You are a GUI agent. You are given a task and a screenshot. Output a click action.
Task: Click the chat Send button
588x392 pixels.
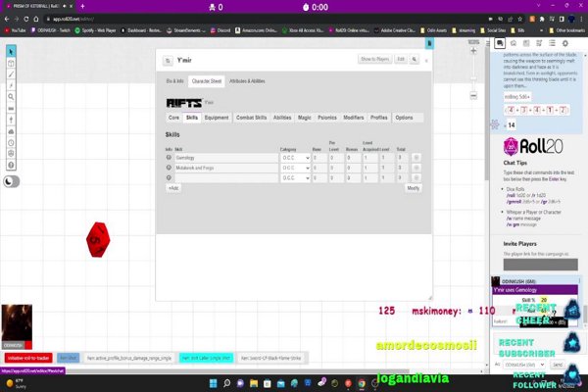pos(558,365)
